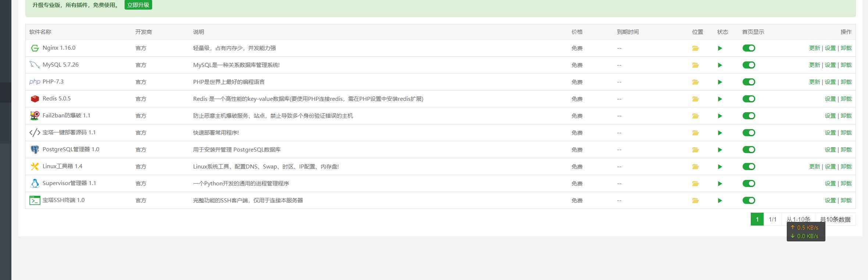Open 宝塔SSH终端 folder location icon
The width and height of the screenshot is (868, 280).
[x=695, y=201]
